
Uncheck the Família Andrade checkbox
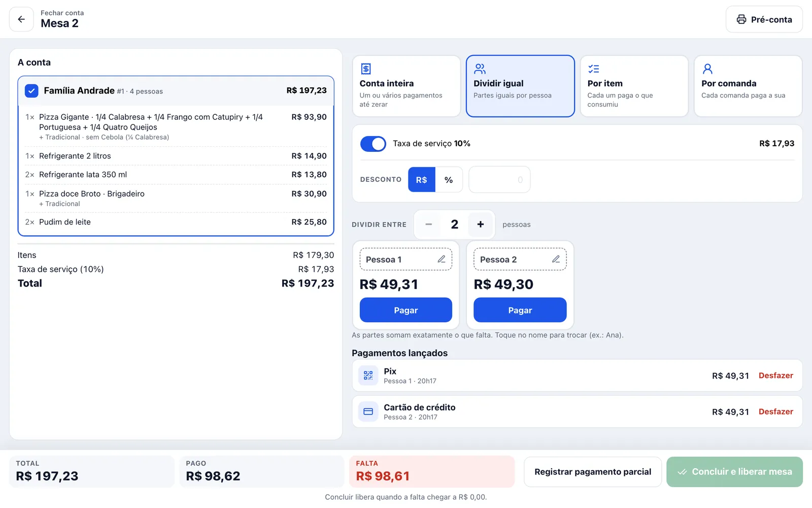pyautogui.click(x=31, y=91)
